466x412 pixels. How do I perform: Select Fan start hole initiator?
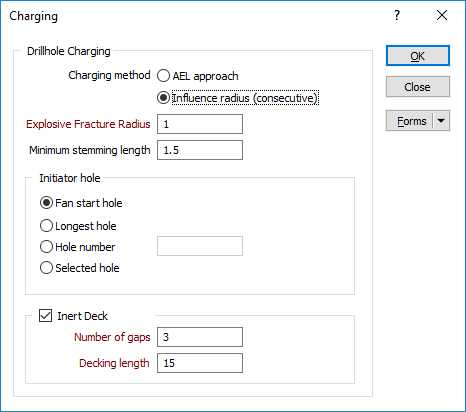46,203
